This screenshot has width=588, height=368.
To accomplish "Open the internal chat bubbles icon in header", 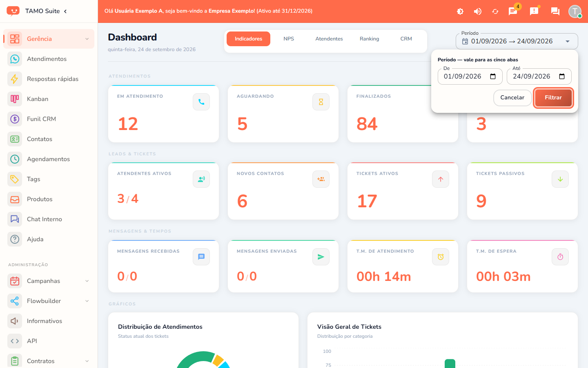I will click(555, 11).
